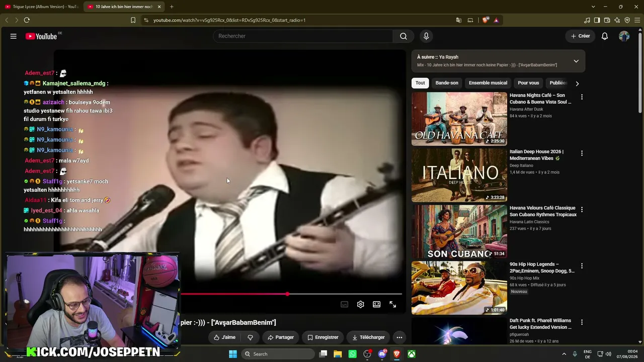644x362 pixels.
Task: Bookmark this page in address bar
Action: click(133, 20)
